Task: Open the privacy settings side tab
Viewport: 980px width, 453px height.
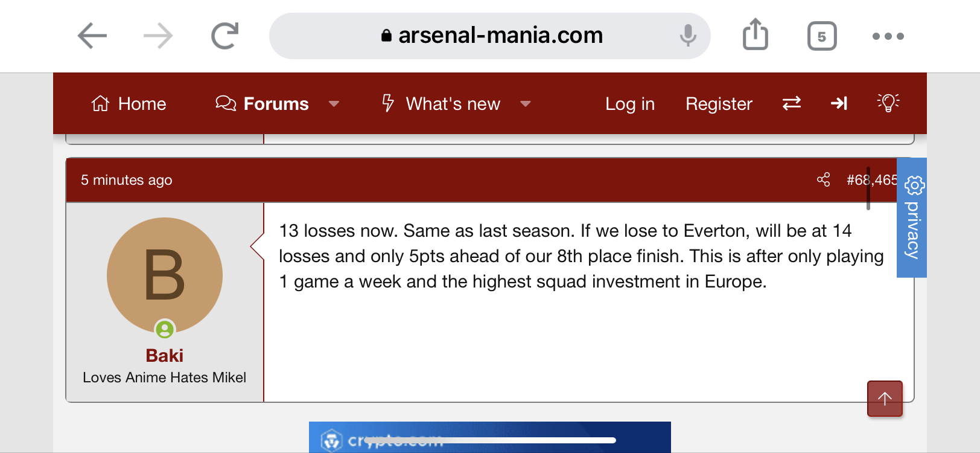Action: coord(912,217)
